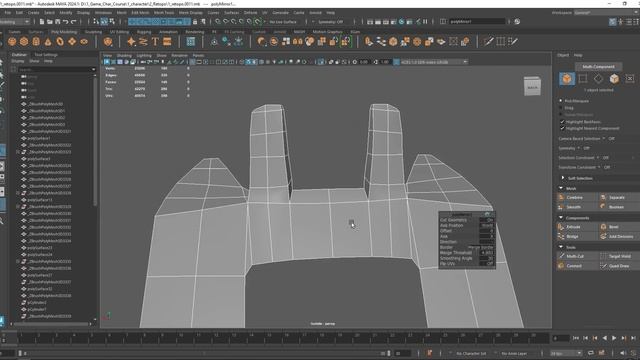Create a polygon torus from the shelf
Screen dimensions: 640x360
point(60,41)
